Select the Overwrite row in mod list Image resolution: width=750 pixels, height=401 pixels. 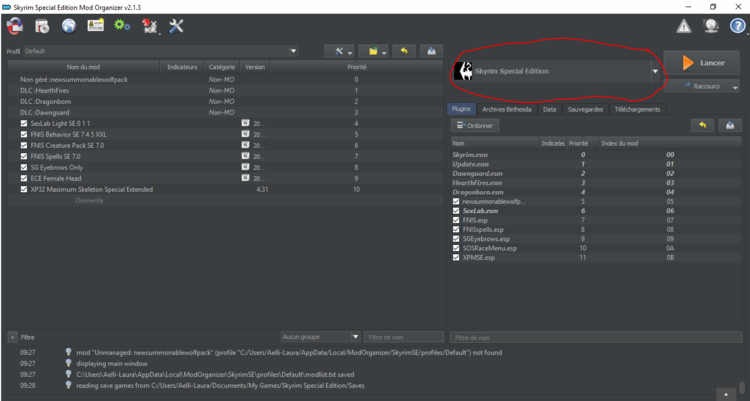[x=226, y=200]
